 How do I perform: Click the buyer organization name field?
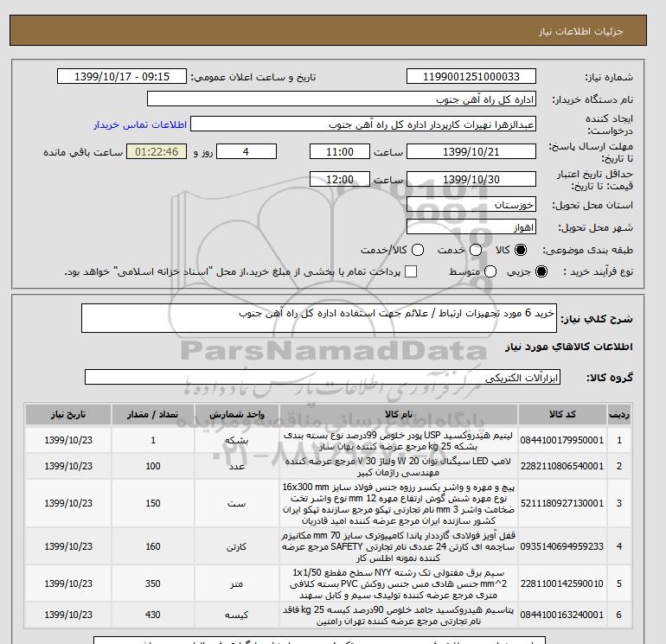point(342,99)
